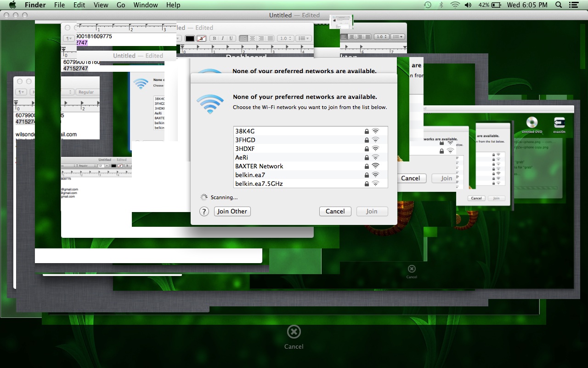Image resolution: width=588 pixels, height=368 pixels.
Task: Click lock icon on belkin.ea7.5GHz row
Action: click(x=367, y=184)
